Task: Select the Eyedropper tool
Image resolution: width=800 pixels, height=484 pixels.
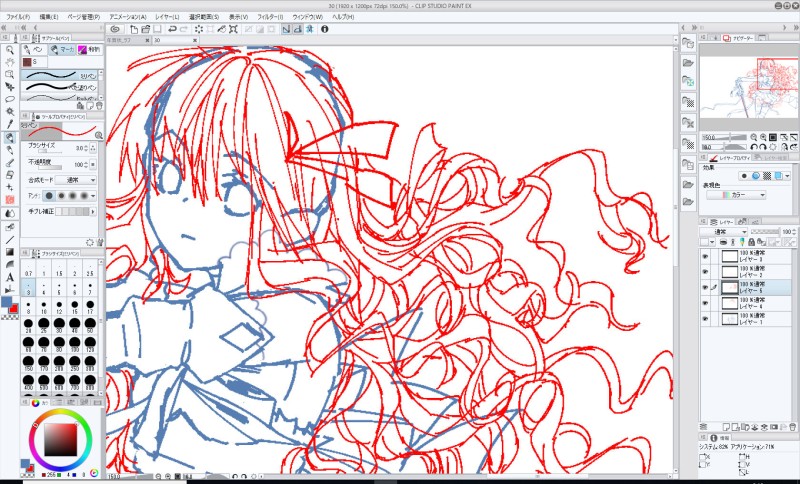Action: click(10, 124)
